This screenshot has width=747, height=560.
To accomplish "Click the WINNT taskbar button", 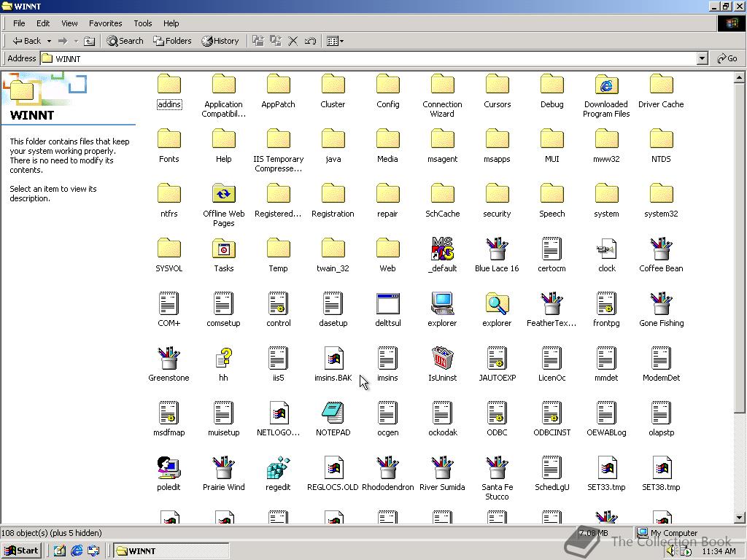I will (x=171, y=551).
